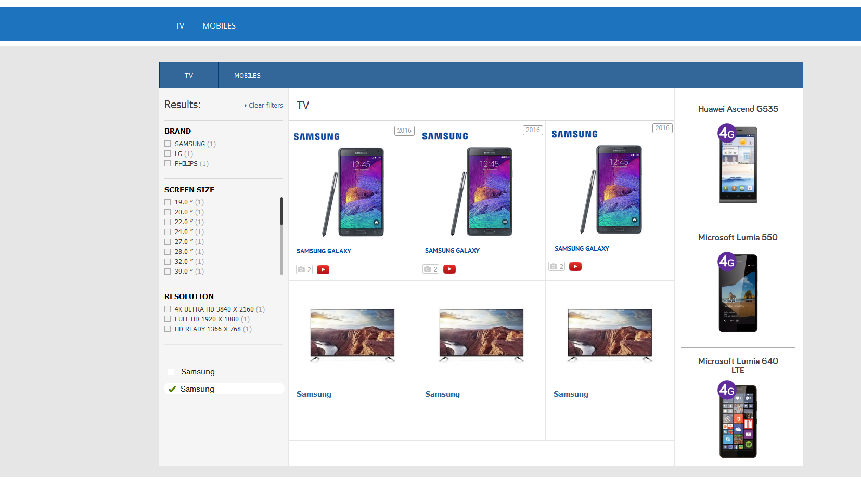Click Microsoft Lumia 640 LTE phone image
This screenshot has height=504, width=861.
click(738, 421)
